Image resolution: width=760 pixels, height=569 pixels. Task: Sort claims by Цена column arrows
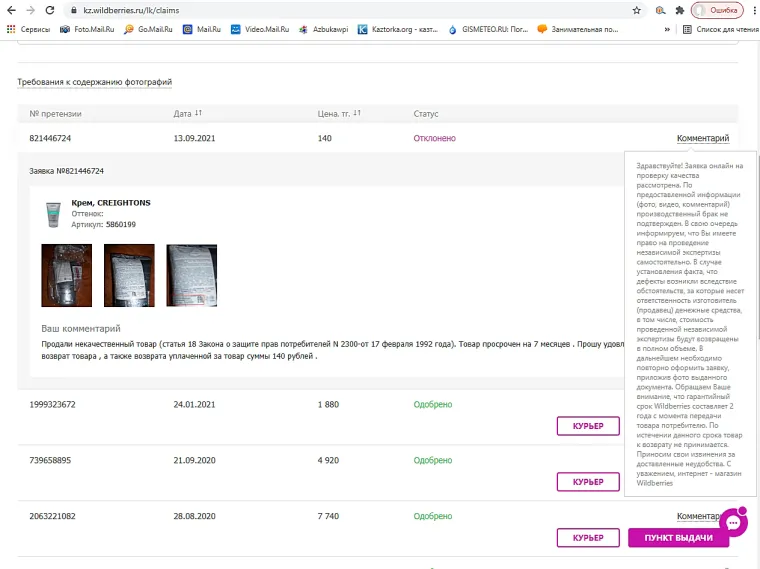click(x=357, y=113)
